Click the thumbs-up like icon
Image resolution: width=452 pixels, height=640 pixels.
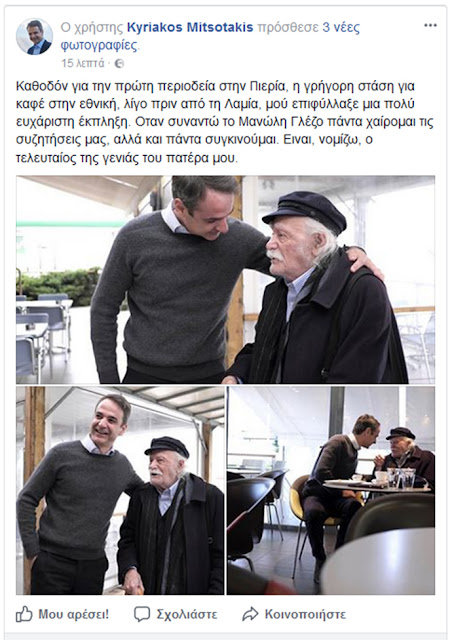(x=24, y=614)
